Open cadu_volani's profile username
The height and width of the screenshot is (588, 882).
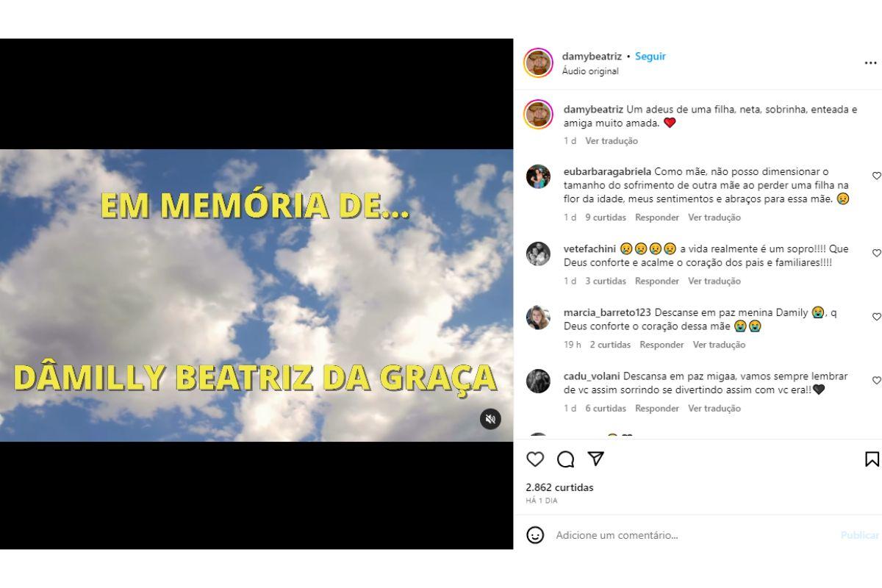[593, 376]
